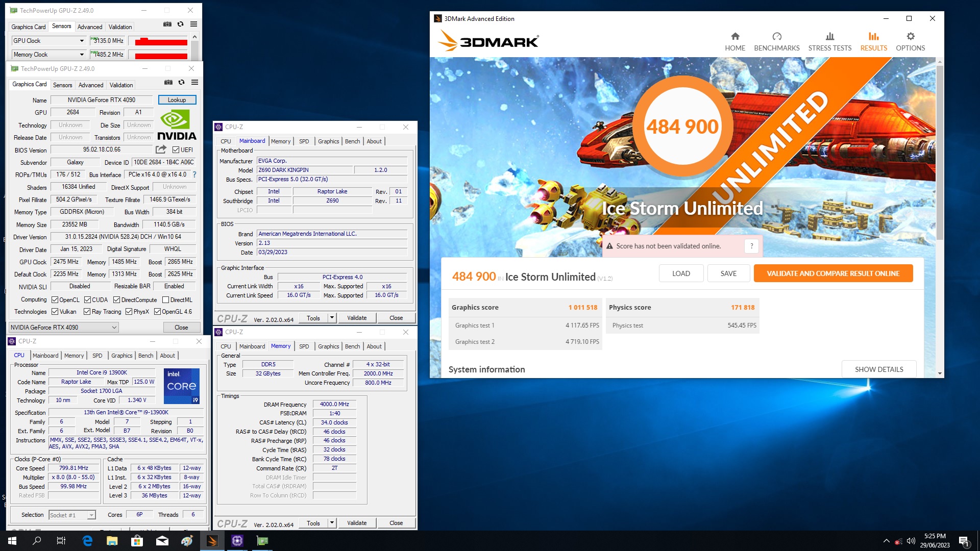Open Microsoft Store from taskbar
This screenshot has width=980, height=551.
click(137, 541)
